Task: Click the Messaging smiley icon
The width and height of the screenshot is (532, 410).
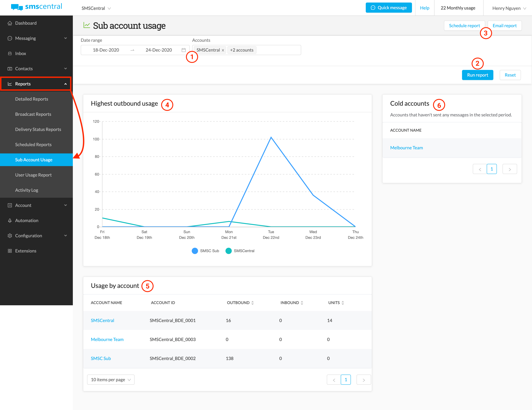Action: point(10,38)
